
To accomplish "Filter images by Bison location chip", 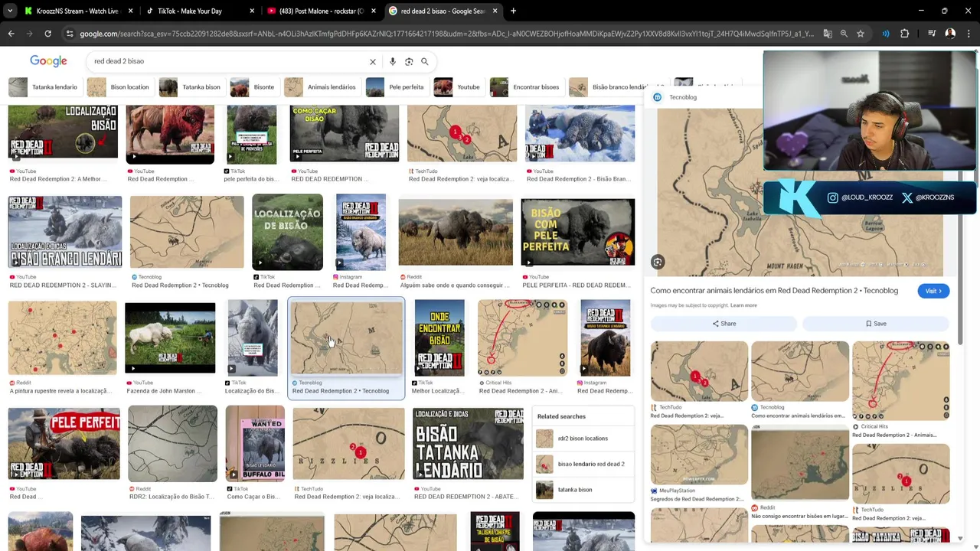I will click(x=119, y=87).
